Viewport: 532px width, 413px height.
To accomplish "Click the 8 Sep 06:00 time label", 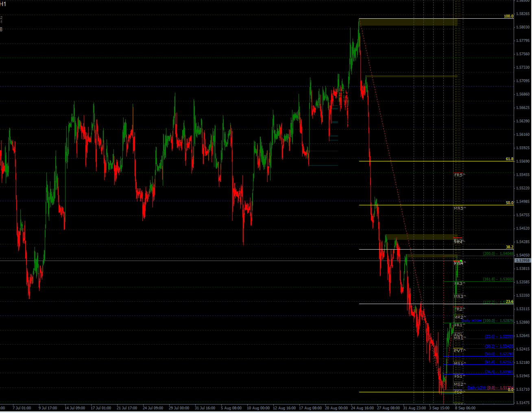I will coord(465,408).
